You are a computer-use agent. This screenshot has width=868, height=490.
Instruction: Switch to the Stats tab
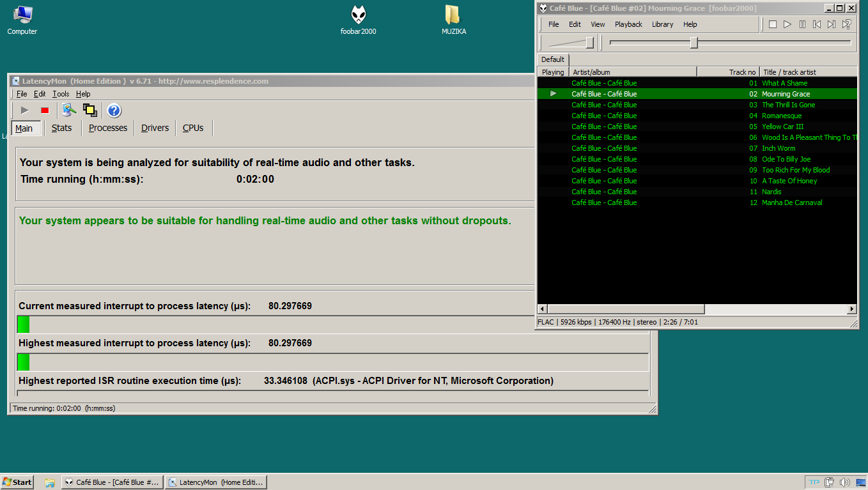(62, 128)
